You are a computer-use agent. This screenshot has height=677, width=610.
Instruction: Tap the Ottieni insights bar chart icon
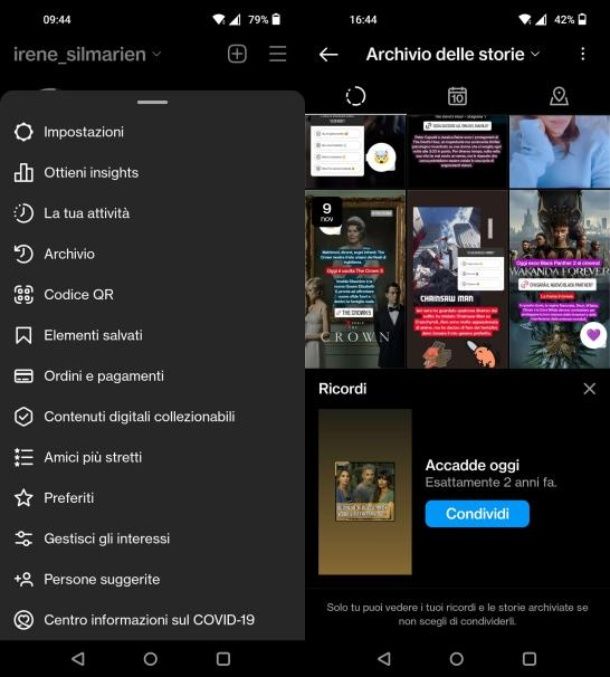click(x=23, y=172)
